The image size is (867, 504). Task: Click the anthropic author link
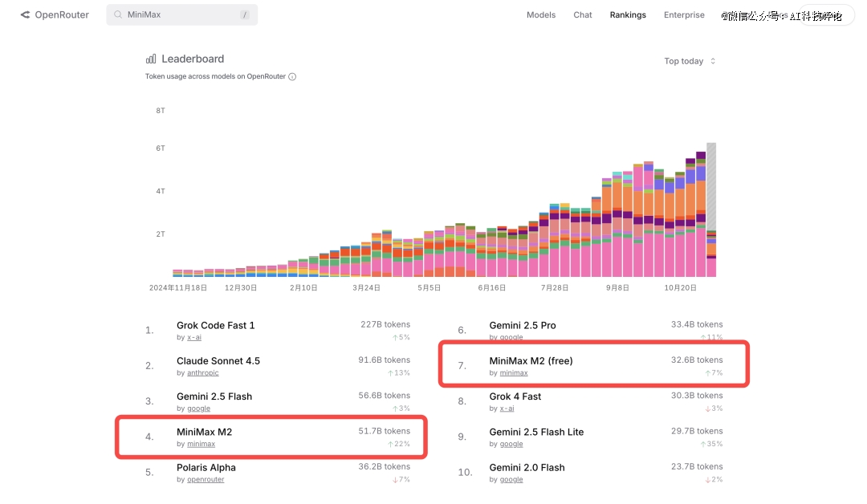pos(202,373)
